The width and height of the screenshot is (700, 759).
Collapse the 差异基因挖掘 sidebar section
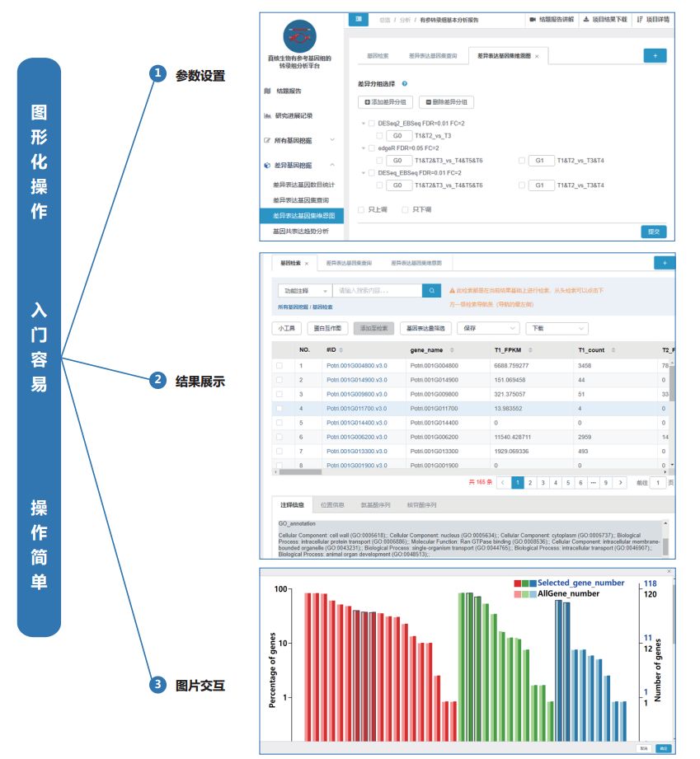point(331,165)
